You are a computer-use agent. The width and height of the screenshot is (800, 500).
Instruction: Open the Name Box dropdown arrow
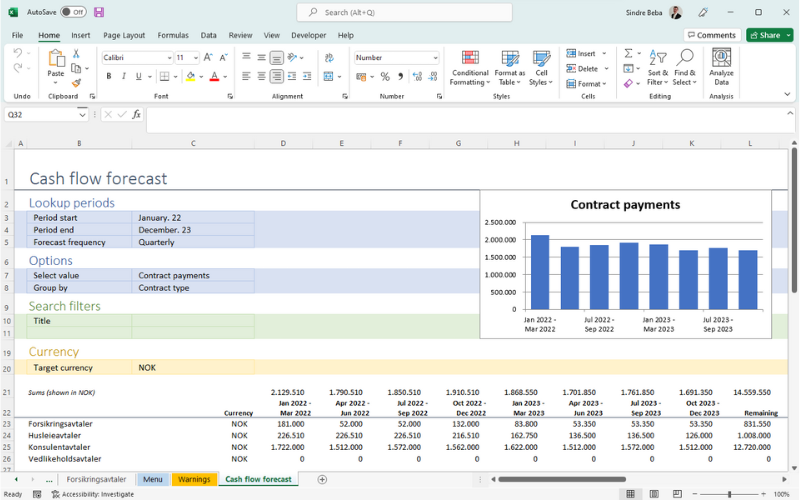tap(82, 115)
